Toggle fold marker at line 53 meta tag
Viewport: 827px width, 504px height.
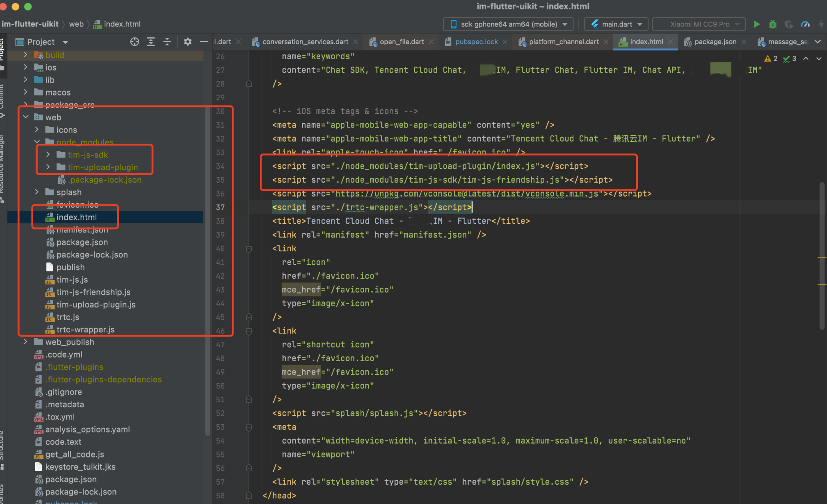coord(249,427)
